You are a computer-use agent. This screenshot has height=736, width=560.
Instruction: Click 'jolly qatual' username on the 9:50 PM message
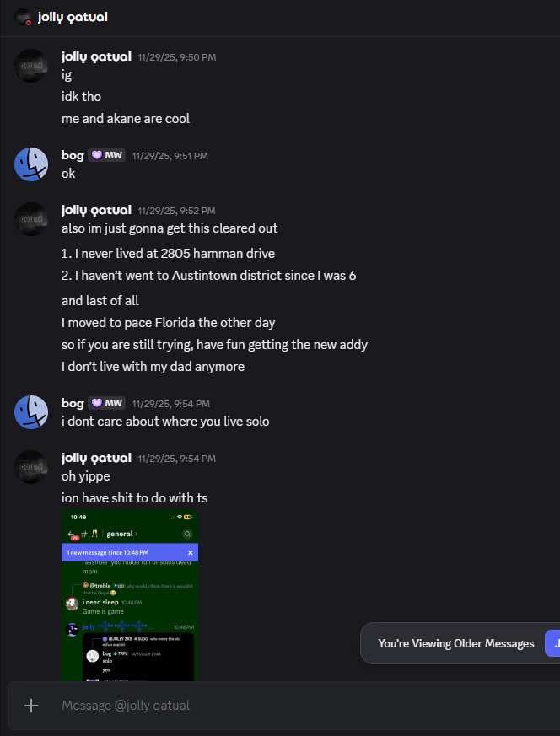coord(96,56)
